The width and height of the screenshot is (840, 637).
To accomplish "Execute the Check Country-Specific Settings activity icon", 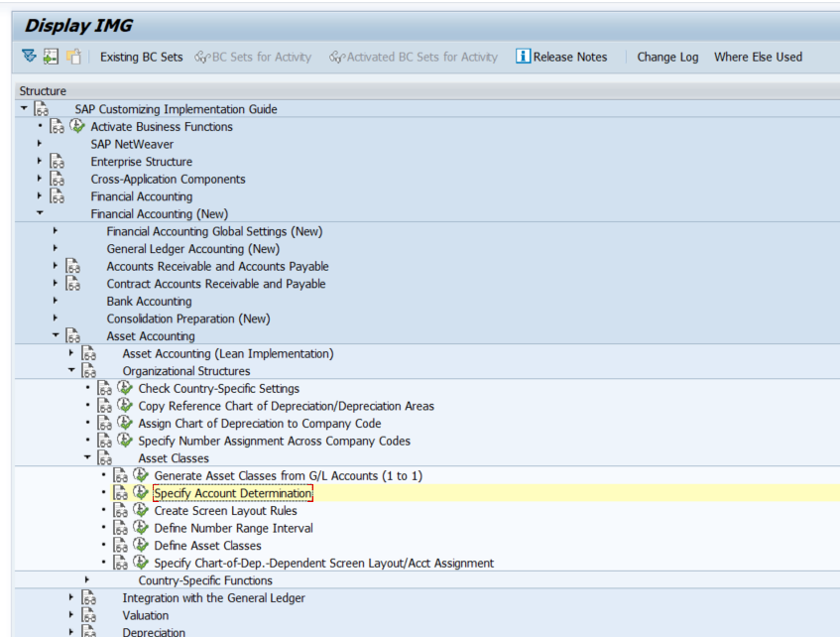I will 125,388.
